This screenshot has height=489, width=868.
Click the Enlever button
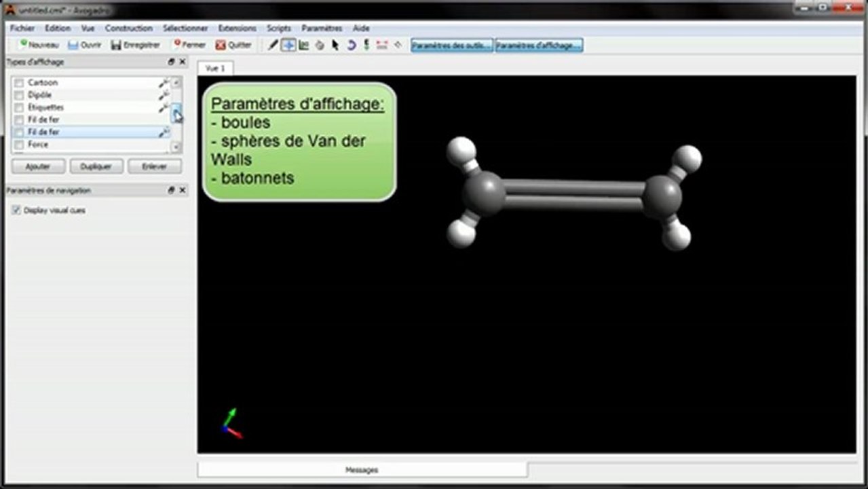(x=155, y=166)
